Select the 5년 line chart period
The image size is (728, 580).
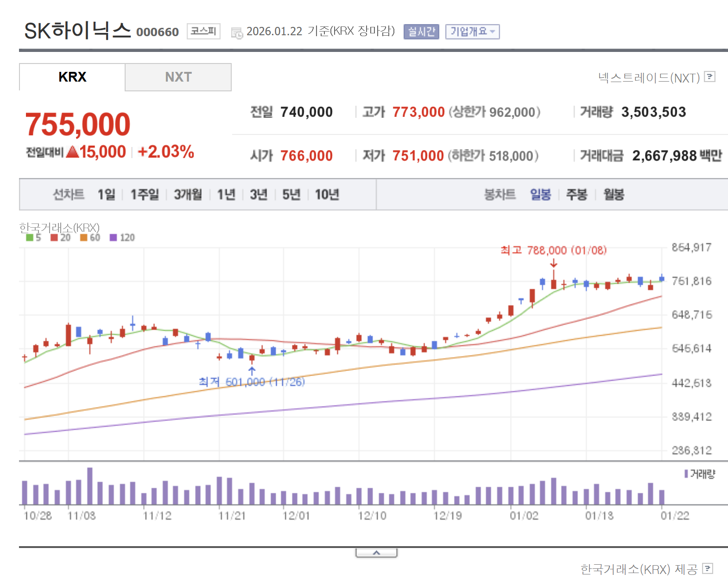click(291, 194)
